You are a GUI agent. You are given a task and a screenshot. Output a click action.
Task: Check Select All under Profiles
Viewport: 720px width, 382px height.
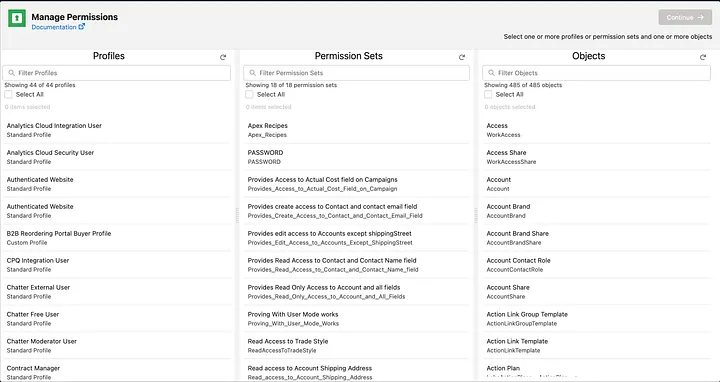click(x=8, y=95)
